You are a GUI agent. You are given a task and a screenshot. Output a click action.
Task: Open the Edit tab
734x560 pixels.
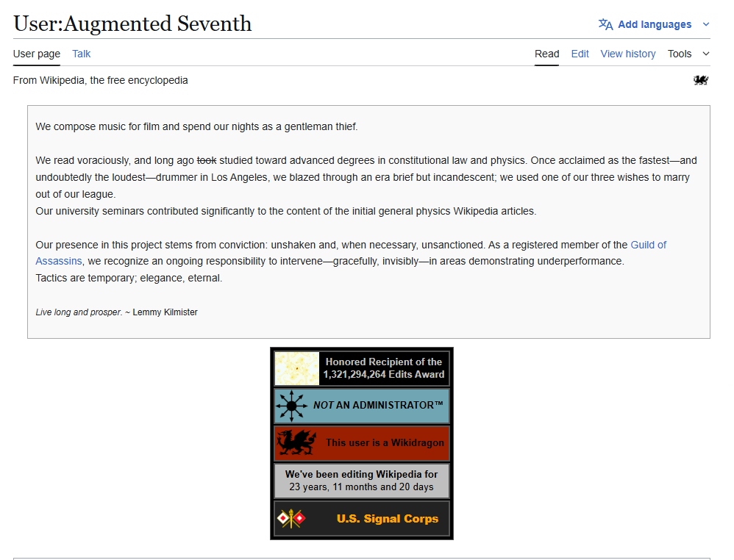(x=580, y=54)
